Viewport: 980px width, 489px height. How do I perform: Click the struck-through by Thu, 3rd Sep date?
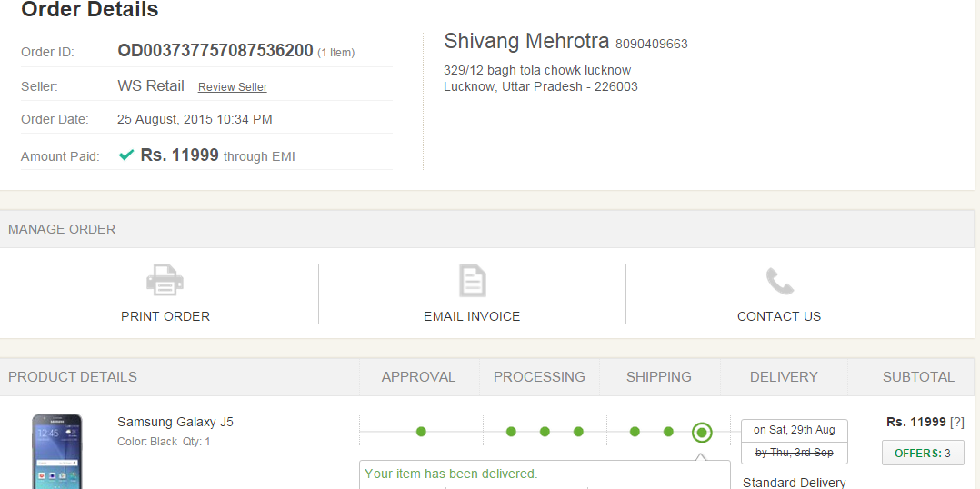[795, 453]
